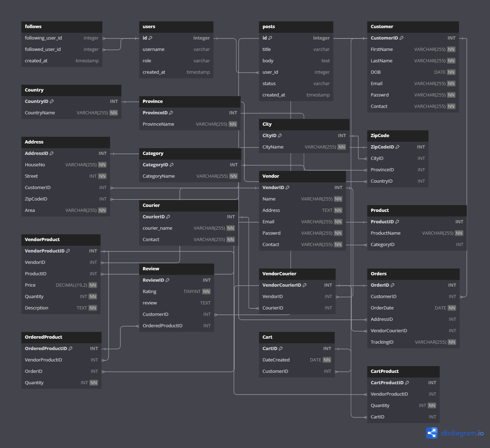
Task: Click the City table title
Action: [267, 124]
